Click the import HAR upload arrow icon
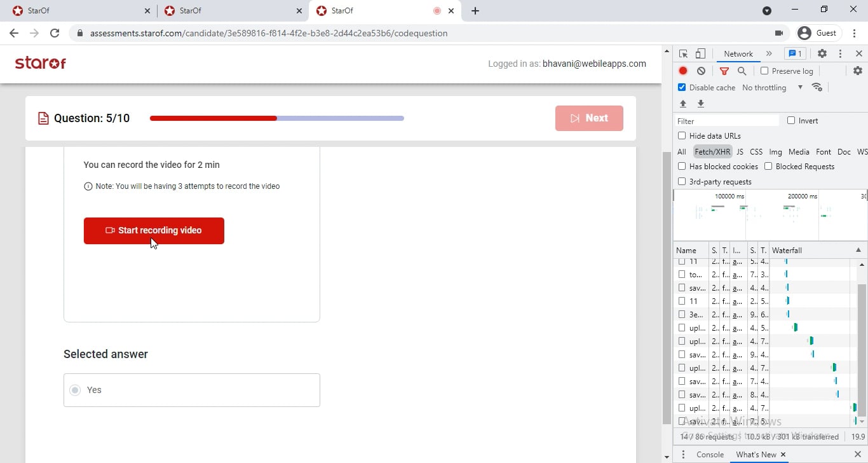This screenshot has height=463, width=868. tap(683, 104)
